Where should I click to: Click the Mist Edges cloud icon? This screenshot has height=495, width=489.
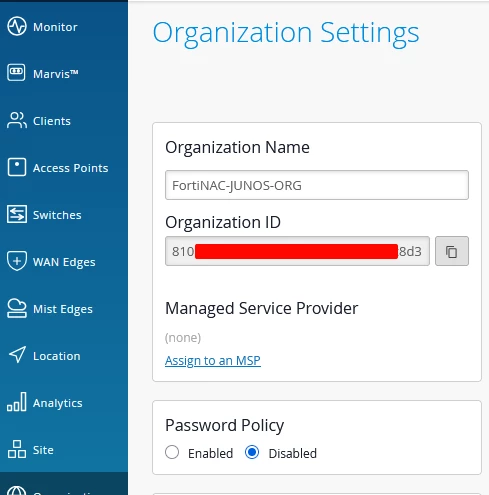pos(17,308)
